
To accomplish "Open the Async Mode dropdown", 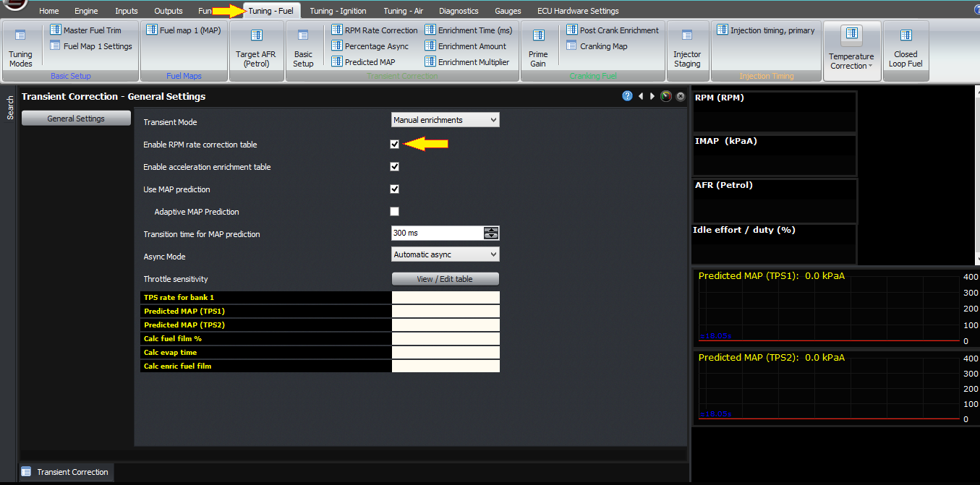I will [446, 254].
